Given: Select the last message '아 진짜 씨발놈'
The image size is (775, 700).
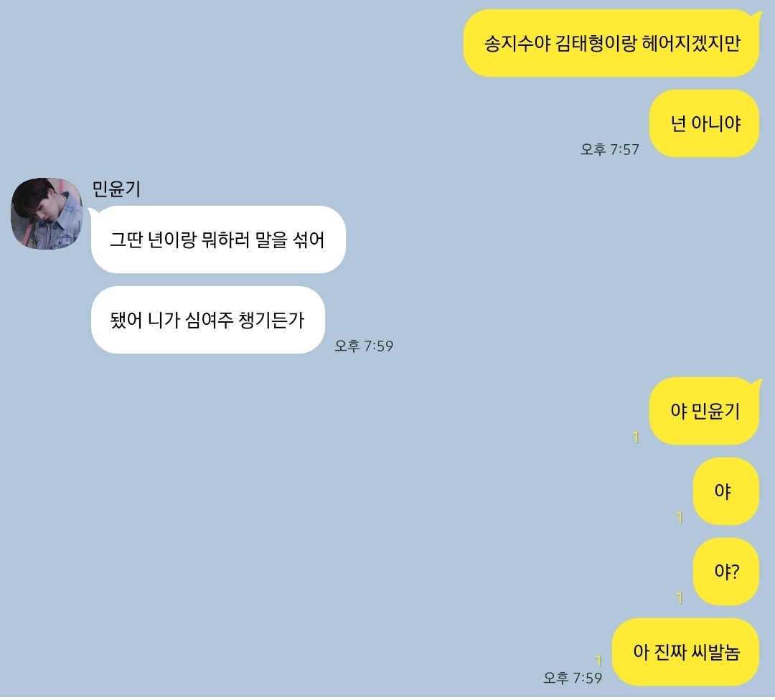Looking at the screenshot, I should click(685, 652).
